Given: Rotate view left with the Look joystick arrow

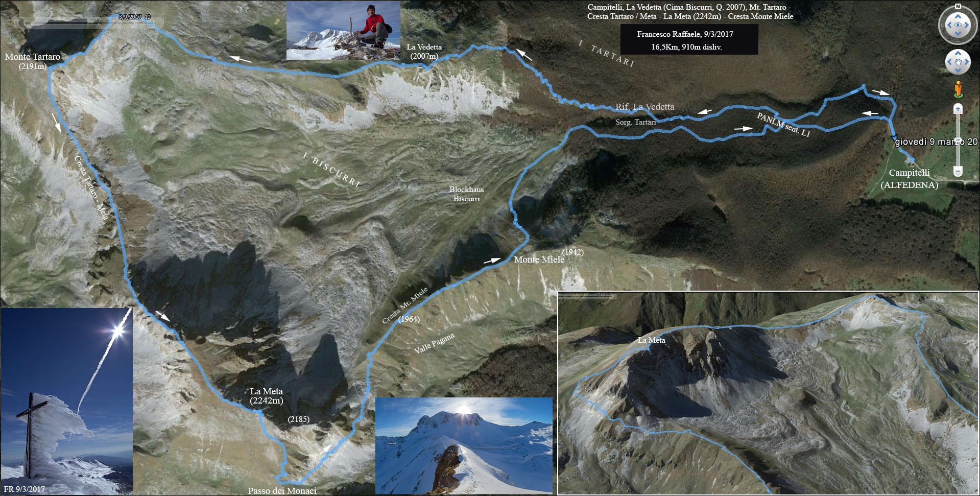Looking at the screenshot, I should click(949, 25).
